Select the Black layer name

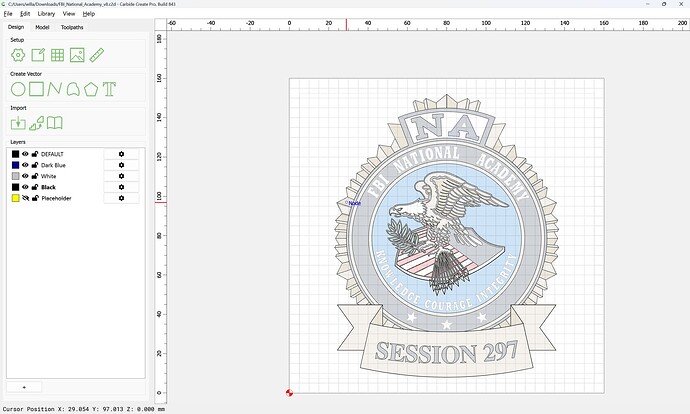tap(48, 187)
